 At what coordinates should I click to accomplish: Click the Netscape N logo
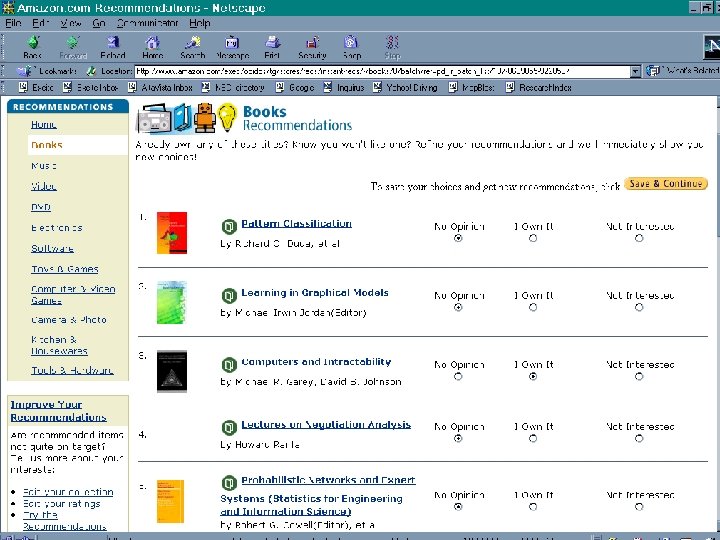click(712, 46)
